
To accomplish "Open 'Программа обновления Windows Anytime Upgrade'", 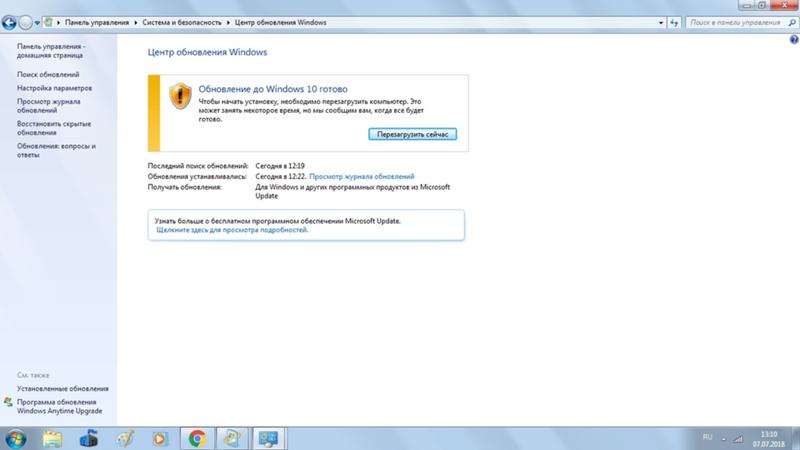I will pos(60,406).
